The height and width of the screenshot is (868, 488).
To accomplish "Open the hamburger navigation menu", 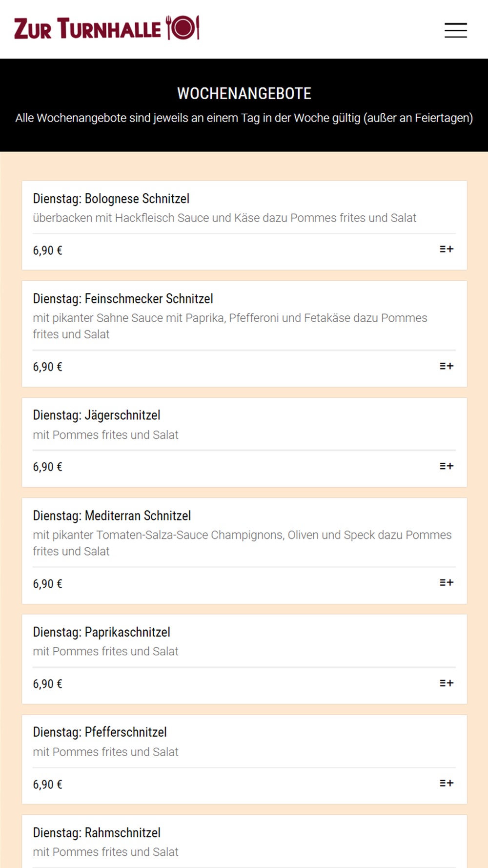I will tap(455, 30).
